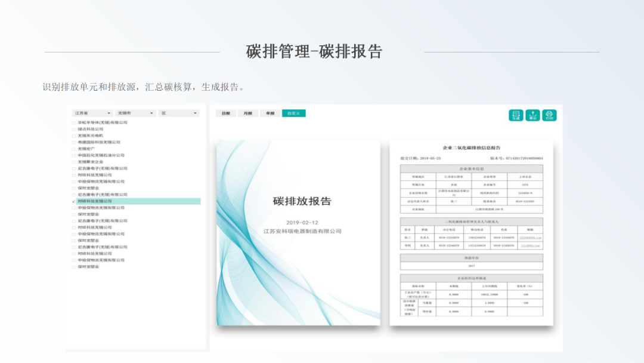Open the 江苏省 province dropdown
This screenshot has width=644, height=363.
tap(92, 113)
